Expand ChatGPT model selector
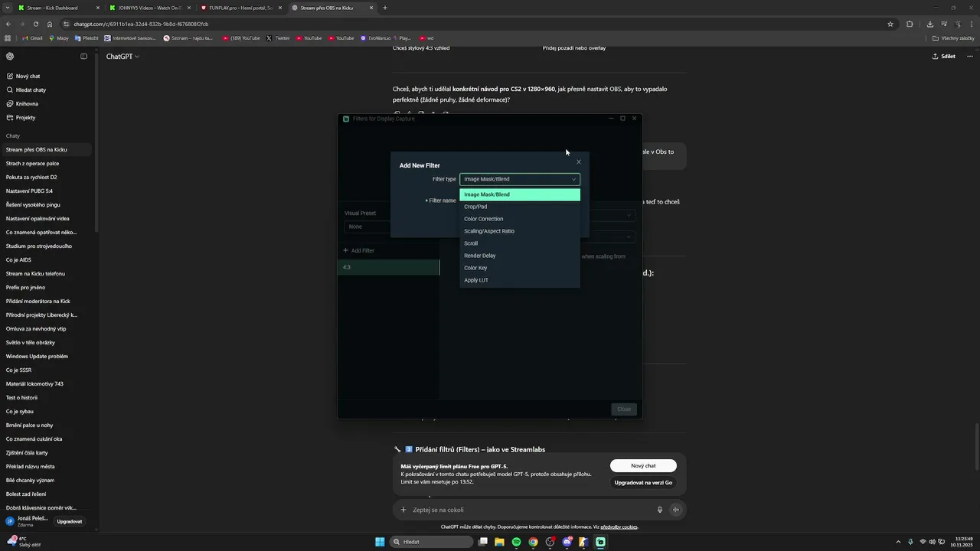The image size is (980, 551). point(122,57)
